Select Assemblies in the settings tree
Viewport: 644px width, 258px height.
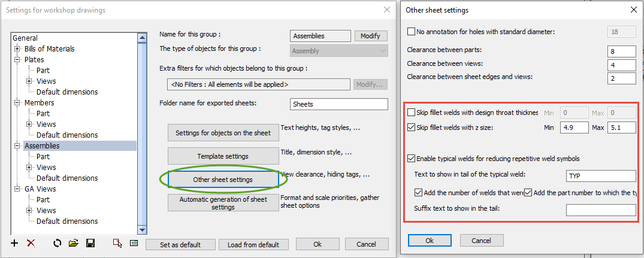(42, 145)
